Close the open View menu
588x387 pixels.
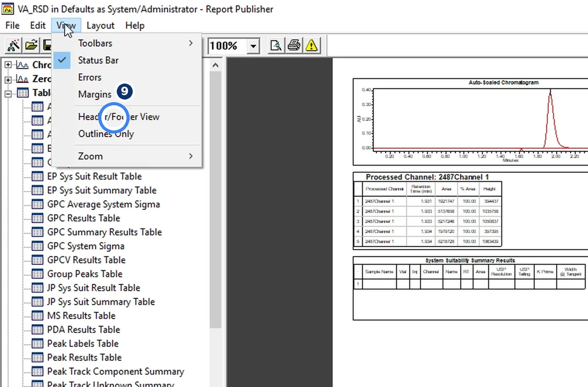pos(66,25)
